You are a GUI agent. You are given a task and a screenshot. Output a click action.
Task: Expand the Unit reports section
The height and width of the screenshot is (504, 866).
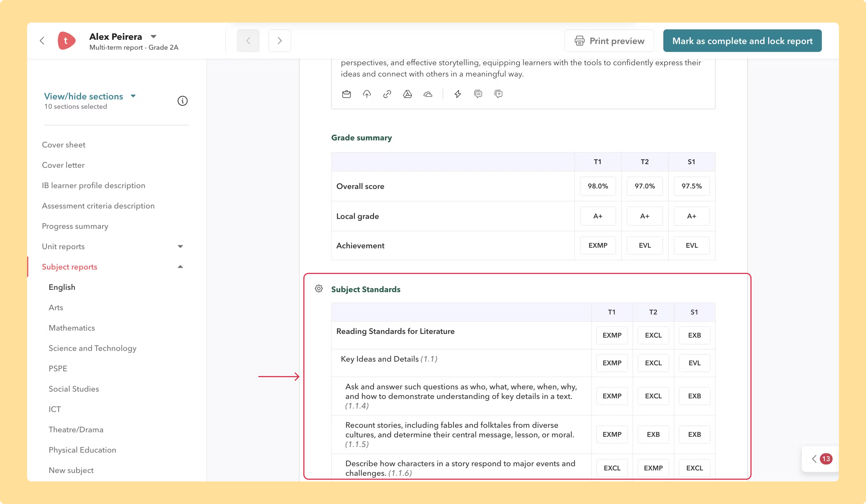180,246
